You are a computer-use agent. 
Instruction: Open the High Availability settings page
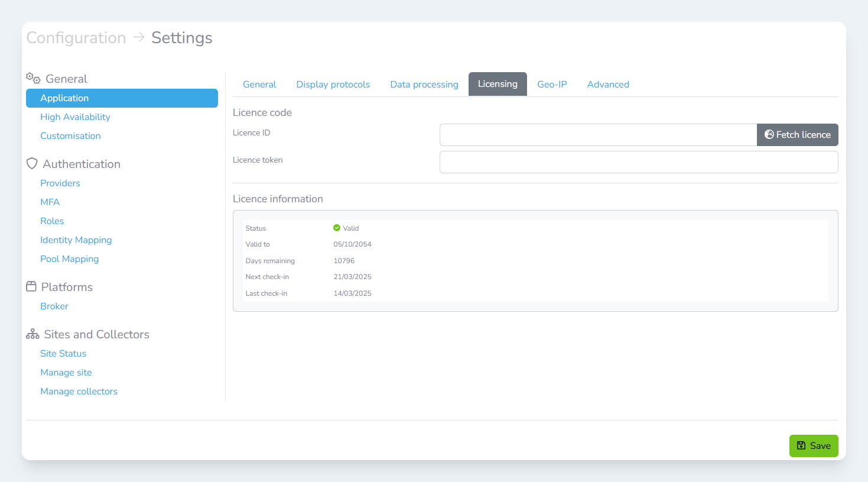tap(75, 117)
